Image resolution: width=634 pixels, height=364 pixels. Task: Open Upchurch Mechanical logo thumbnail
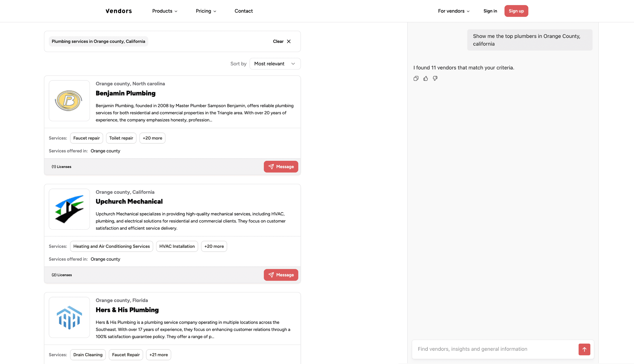click(69, 209)
